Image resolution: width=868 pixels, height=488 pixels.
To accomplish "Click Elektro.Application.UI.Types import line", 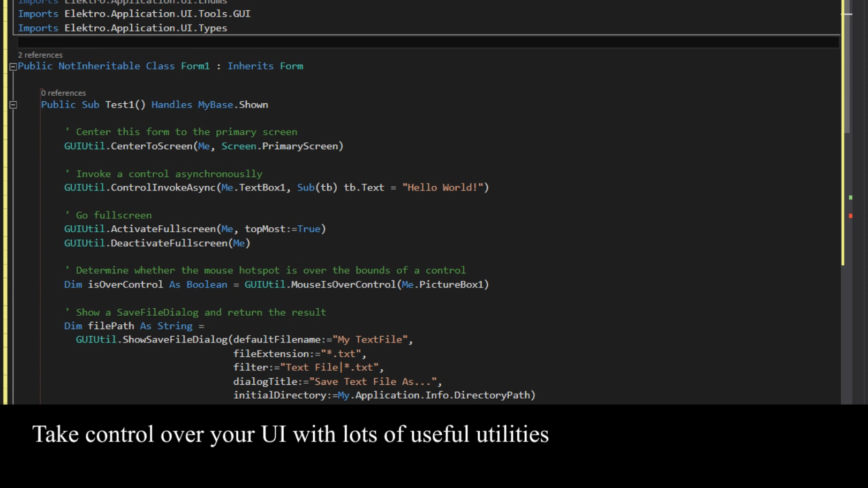I will point(146,28).
